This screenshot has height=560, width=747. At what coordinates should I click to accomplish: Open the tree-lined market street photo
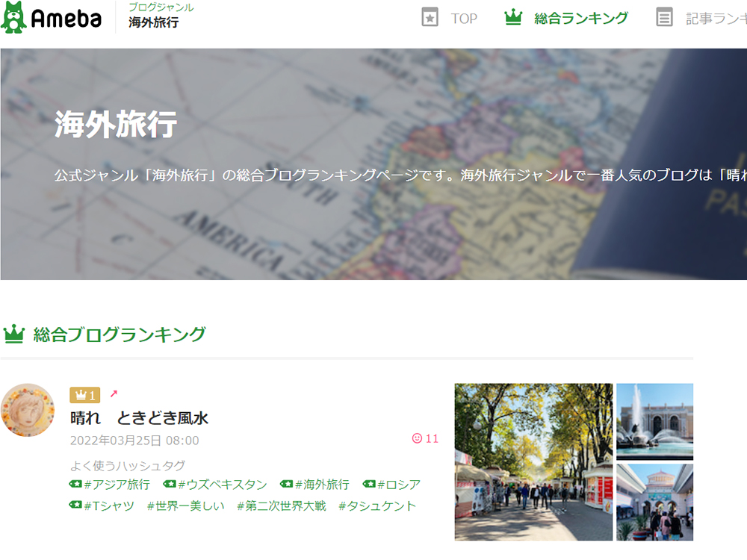[533, 461]
